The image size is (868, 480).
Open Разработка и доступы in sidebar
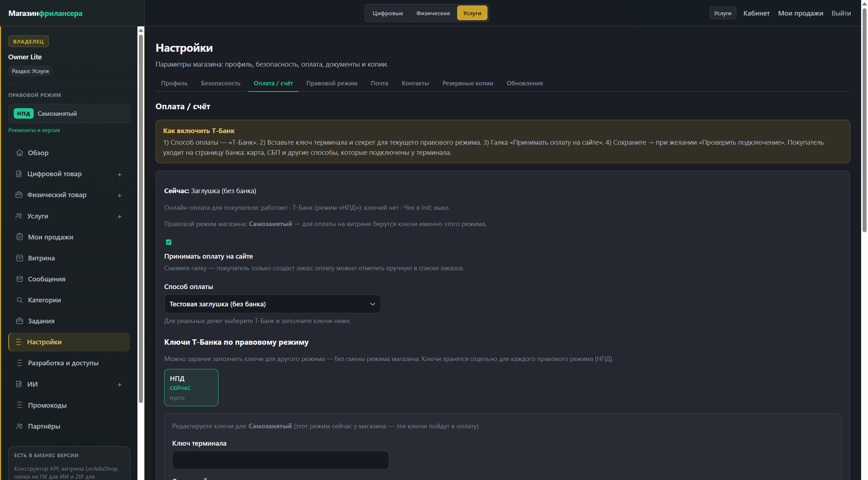(x=69, y=363)
